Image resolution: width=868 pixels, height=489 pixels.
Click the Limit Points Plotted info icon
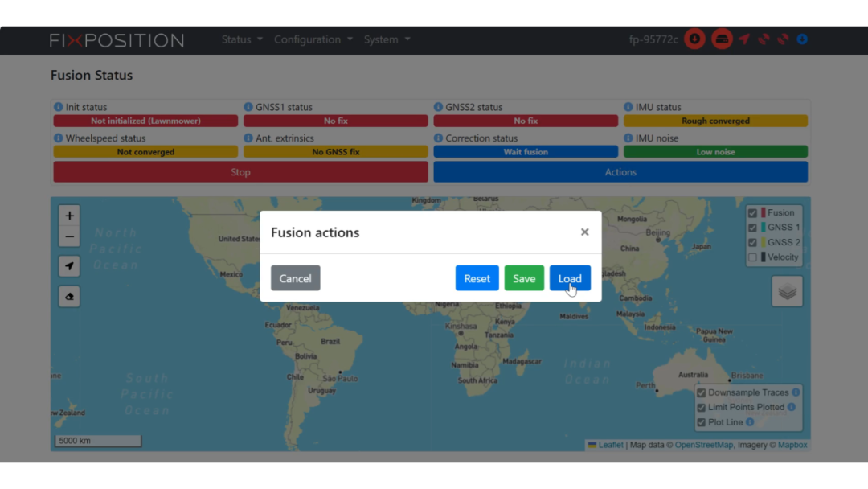coord(792,407)
